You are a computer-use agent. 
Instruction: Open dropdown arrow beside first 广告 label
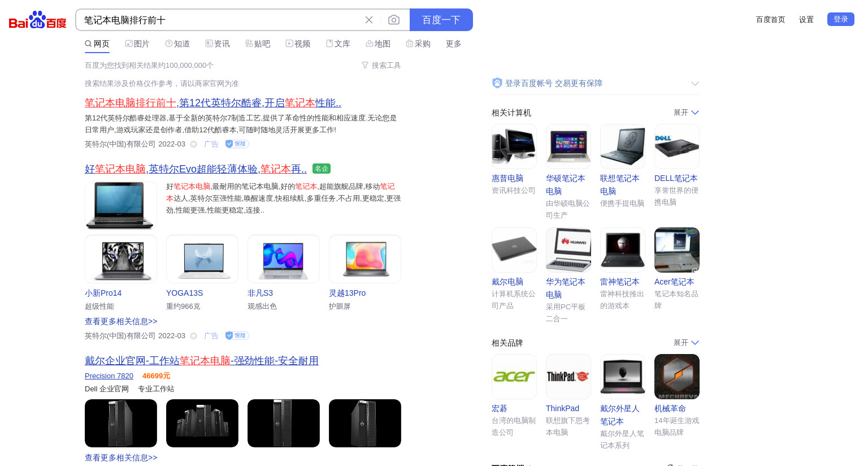[193, 144]
